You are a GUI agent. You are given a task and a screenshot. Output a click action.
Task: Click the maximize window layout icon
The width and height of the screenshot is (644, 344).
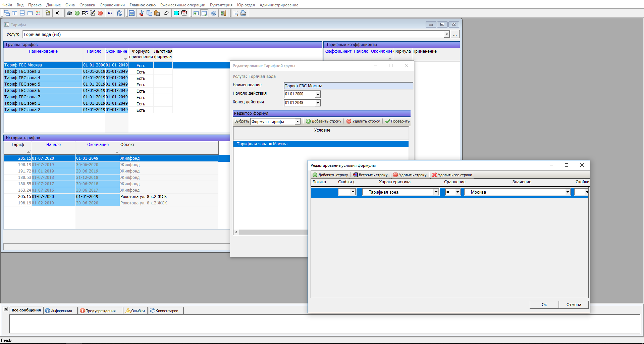point(30,13)
